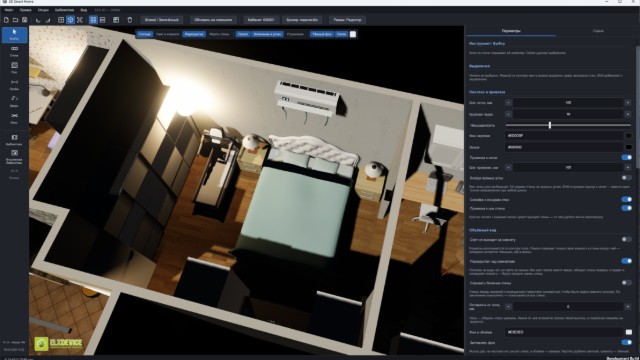Increase the snap step value
The image size is (640, 360).
coord(628,167)
